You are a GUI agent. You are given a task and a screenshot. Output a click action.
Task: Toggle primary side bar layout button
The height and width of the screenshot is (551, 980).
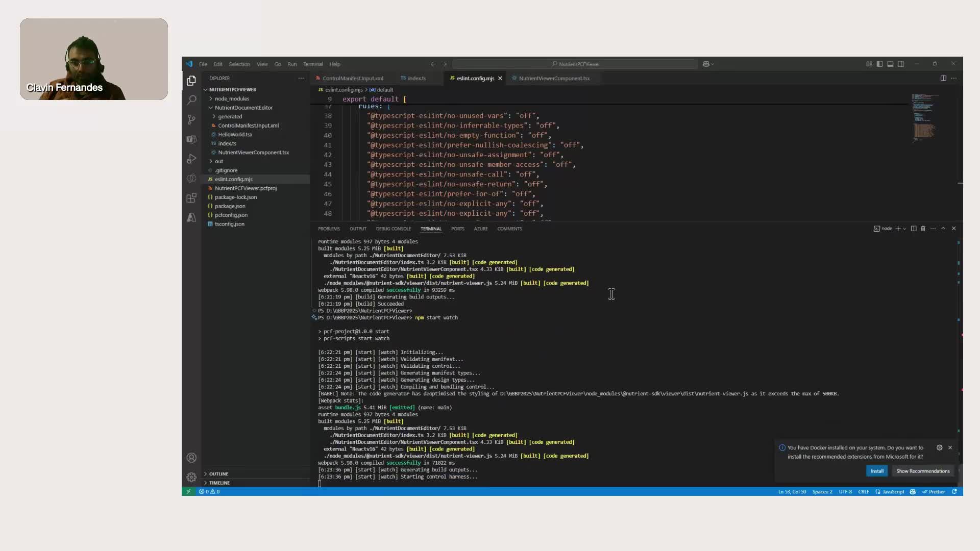879,64
